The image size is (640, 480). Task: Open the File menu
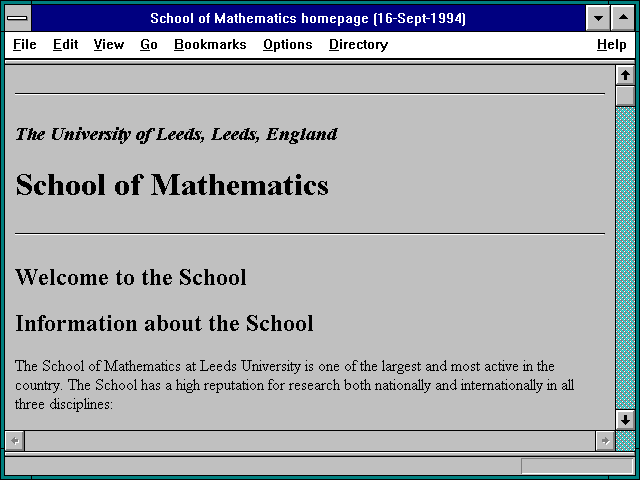(24, 44)
